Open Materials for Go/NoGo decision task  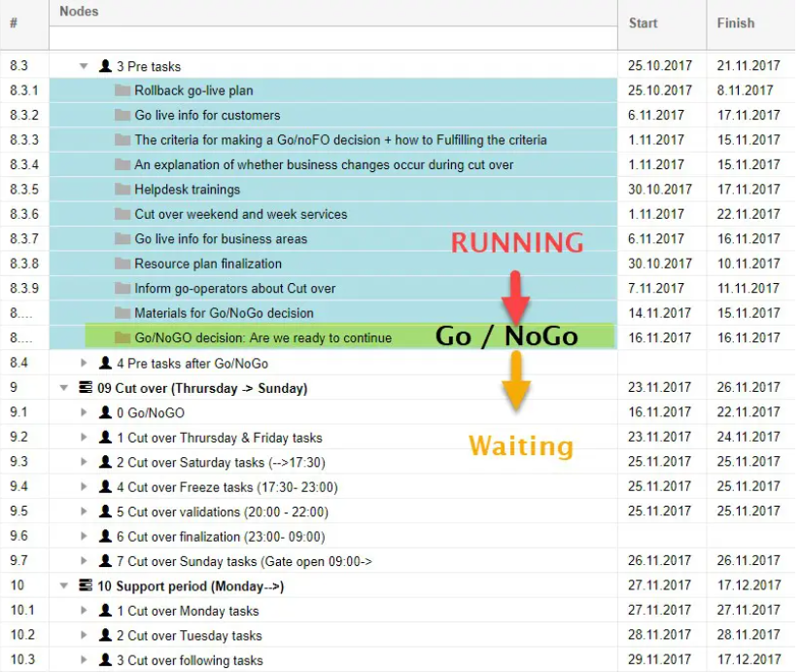[224, 313]
